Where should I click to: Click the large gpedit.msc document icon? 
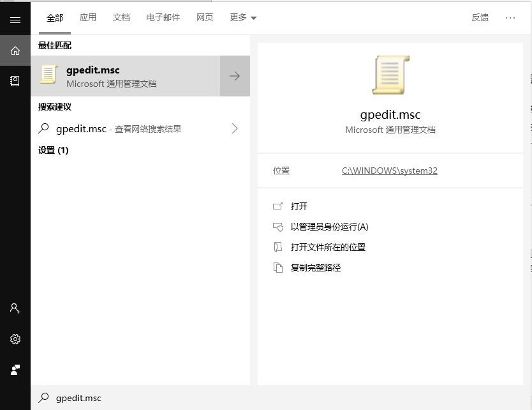click(x=390, y=75)
